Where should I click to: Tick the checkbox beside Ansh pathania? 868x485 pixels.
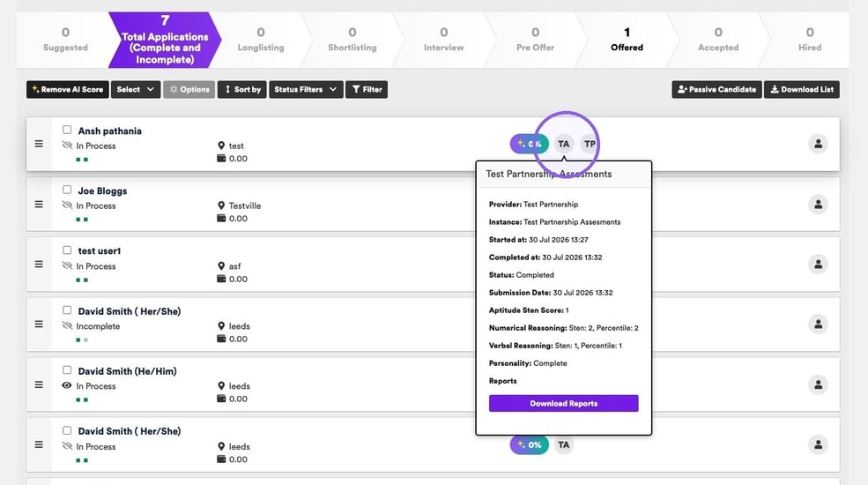[x=67, y=130]
